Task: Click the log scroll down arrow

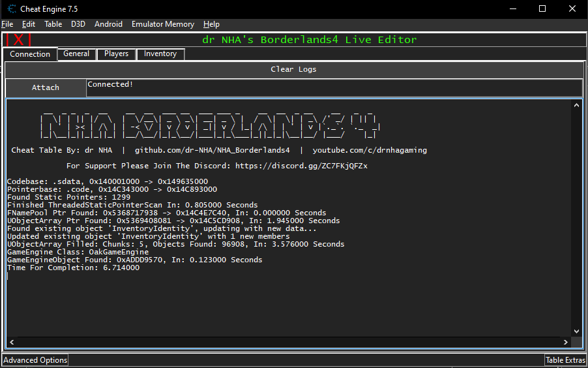Action: 576,331
